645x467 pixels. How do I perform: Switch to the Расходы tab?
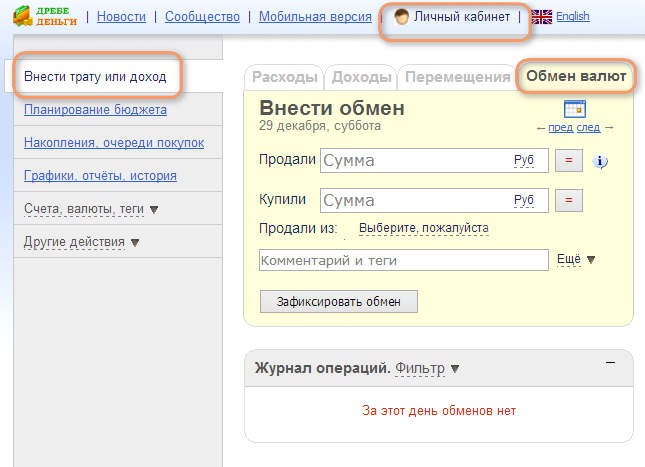(284, 77)
